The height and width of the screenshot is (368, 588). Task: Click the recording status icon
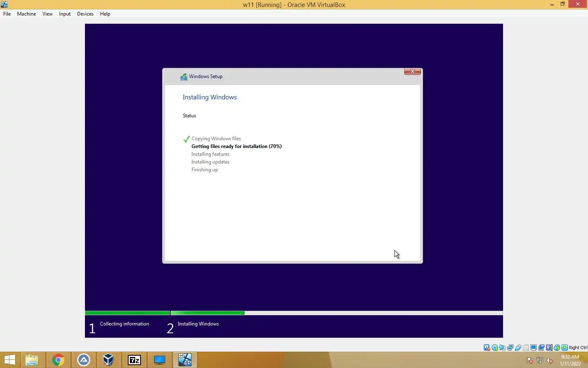[x=541, y=348]
